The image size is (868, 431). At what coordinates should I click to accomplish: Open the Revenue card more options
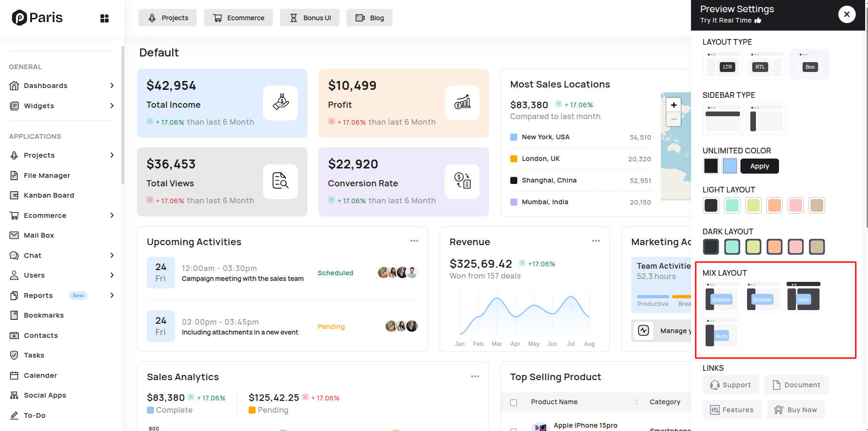(x=595, y=241)
